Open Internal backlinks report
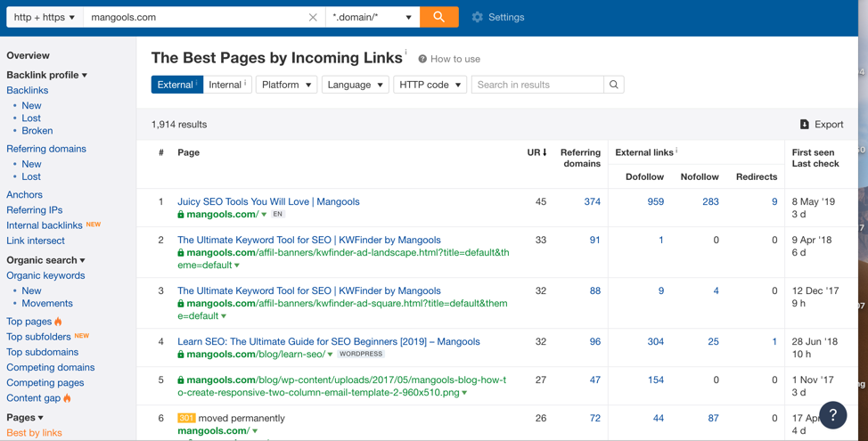The image size is (868, 441). point(45,225)
